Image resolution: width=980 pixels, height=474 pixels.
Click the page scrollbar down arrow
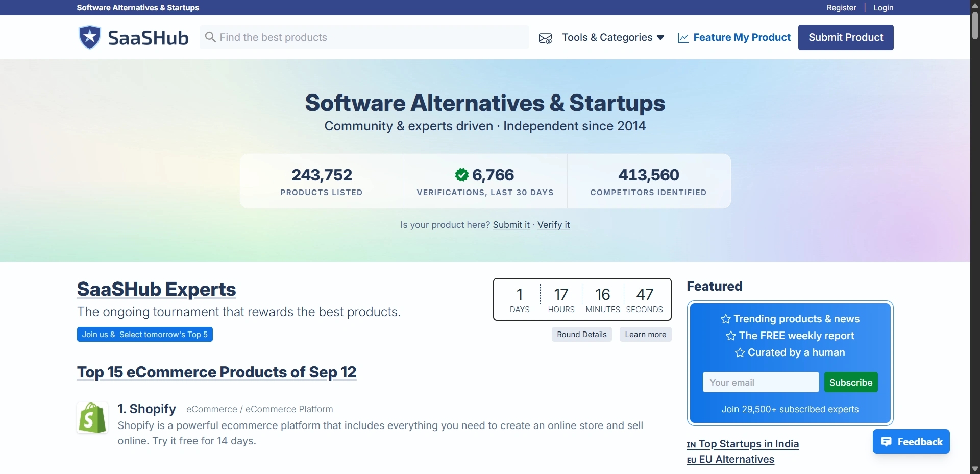[x=975, y=469]
